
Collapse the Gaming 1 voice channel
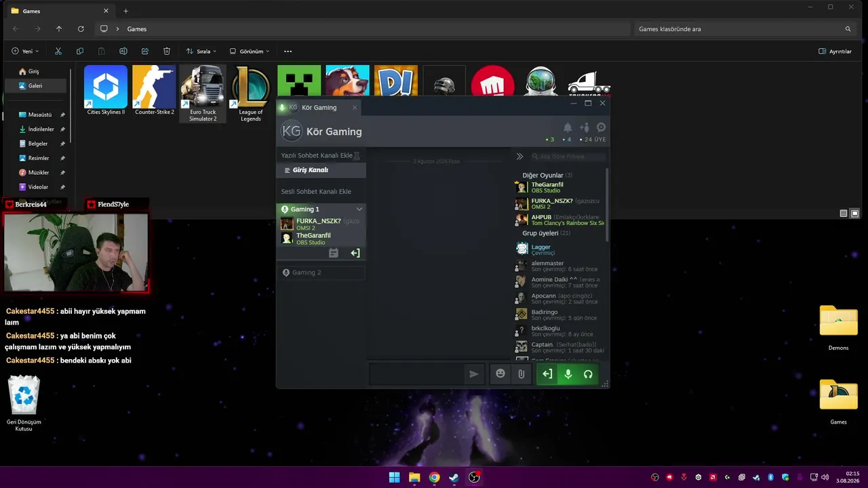359,209
